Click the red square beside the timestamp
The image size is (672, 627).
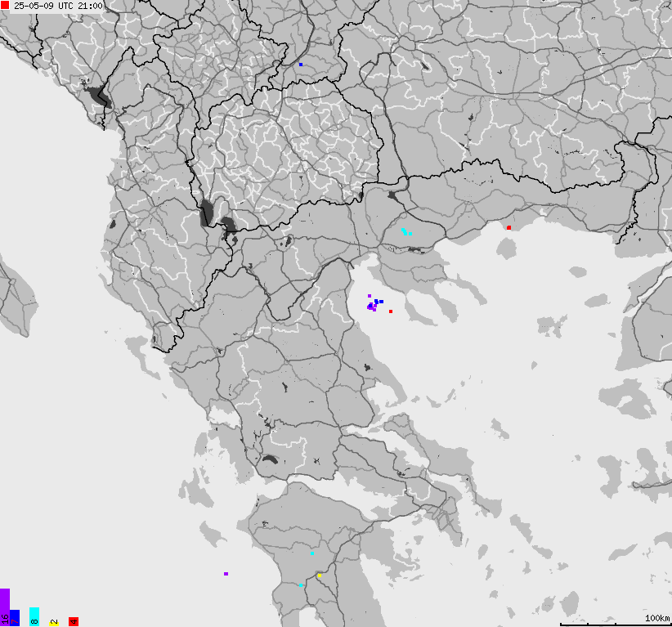[5, 5]
